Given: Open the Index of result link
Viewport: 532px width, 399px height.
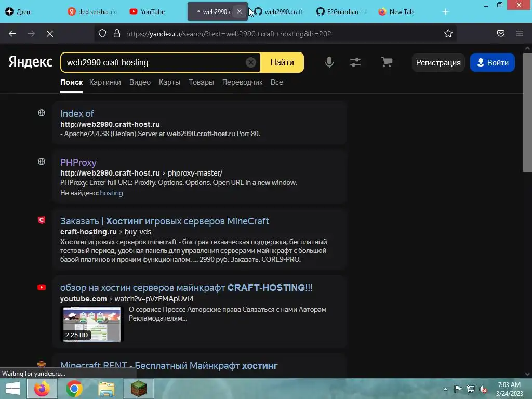Looking at the screenshot, I should (x=77, y=113).
